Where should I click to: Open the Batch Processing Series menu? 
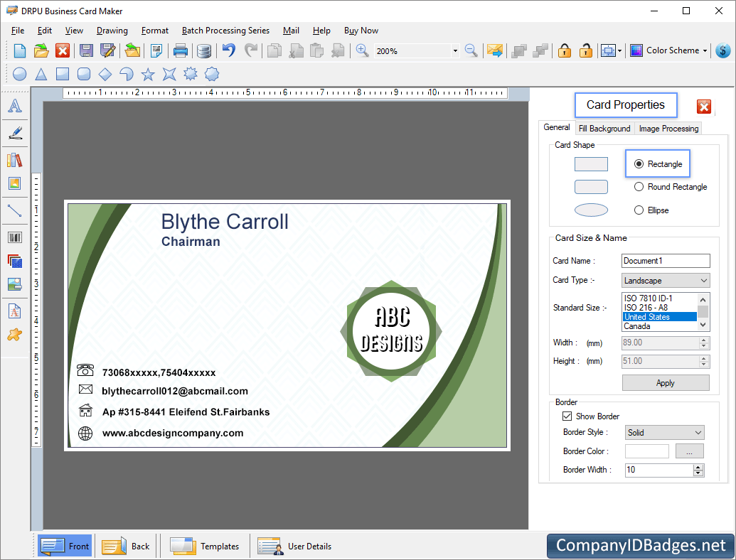coord(225,31)
